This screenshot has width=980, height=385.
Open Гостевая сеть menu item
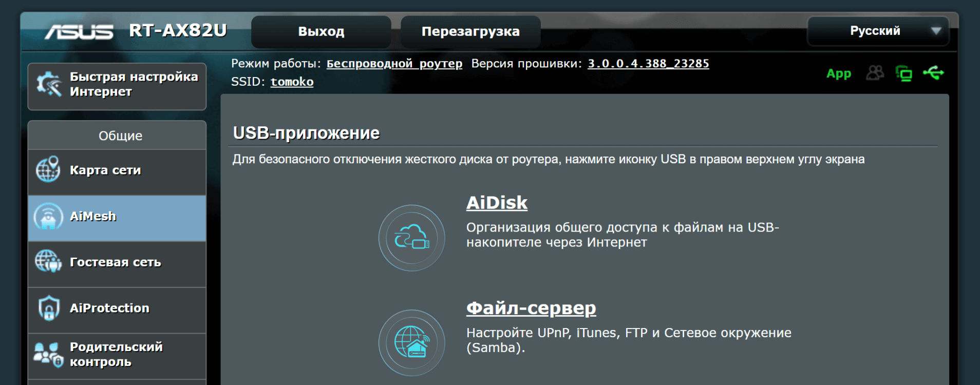pos(117,262)
